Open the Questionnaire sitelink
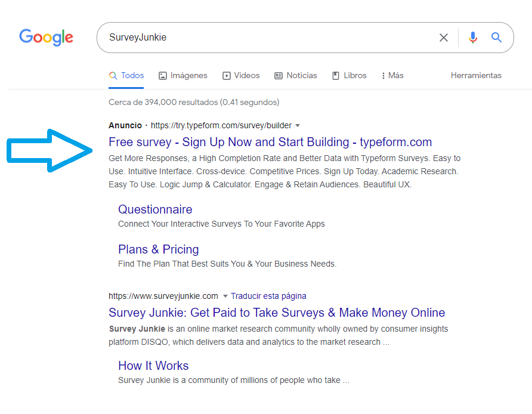The height and width of the screenshot is (414, 532). [x=155, y=209]
